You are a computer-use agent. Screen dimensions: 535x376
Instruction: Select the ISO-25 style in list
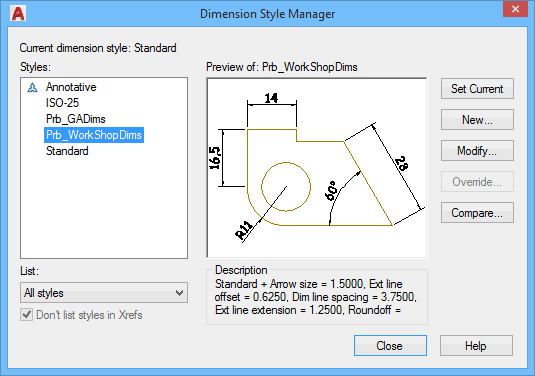(62, 103)
